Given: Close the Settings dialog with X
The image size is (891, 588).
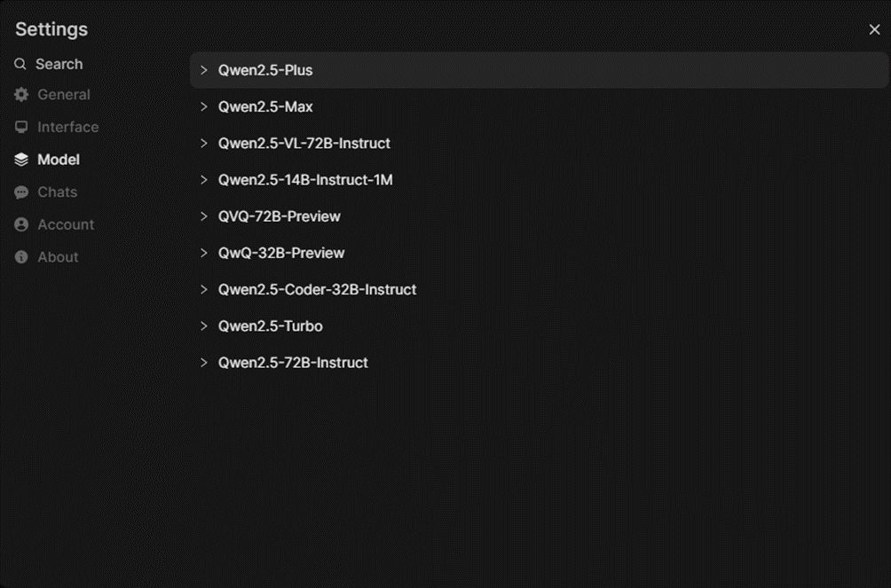Looking at the screenshot, I should (874, 29).
